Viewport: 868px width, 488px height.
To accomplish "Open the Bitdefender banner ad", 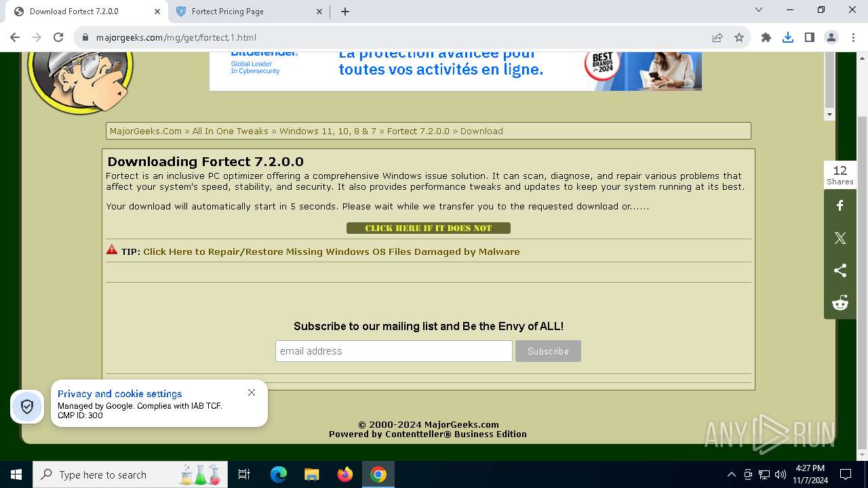I will (456, 71).
